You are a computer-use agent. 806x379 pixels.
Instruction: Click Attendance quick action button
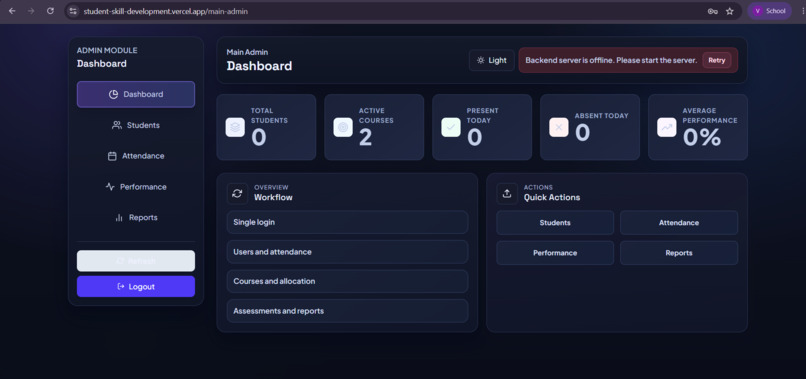(x=679, y=223)
